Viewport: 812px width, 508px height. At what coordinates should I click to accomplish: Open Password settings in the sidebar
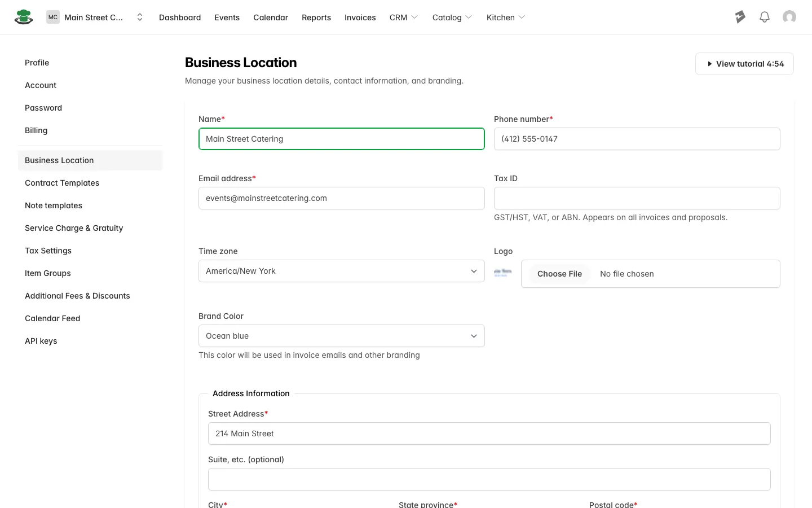tap(90, 108)
